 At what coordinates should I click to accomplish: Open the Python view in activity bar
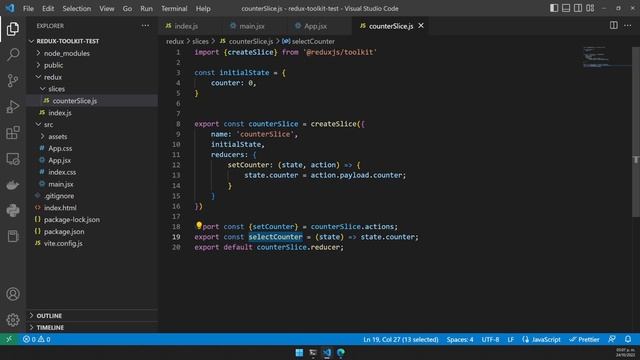(x=13, y=211)
